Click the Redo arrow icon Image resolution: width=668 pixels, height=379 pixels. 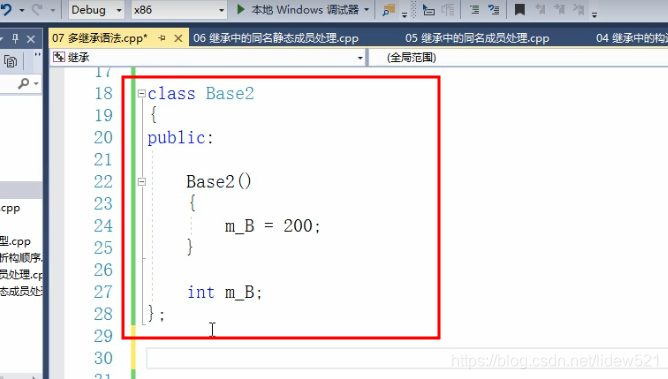tap(37, 9)
